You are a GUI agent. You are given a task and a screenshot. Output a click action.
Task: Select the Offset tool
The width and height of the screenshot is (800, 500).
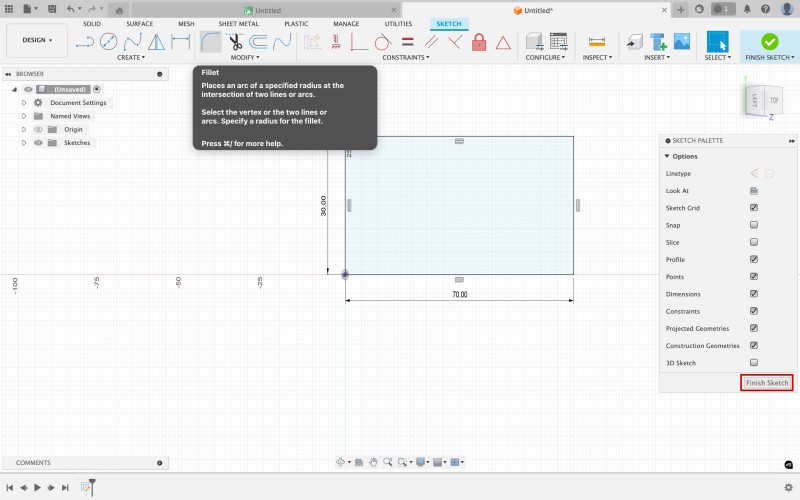pos(258,42)
